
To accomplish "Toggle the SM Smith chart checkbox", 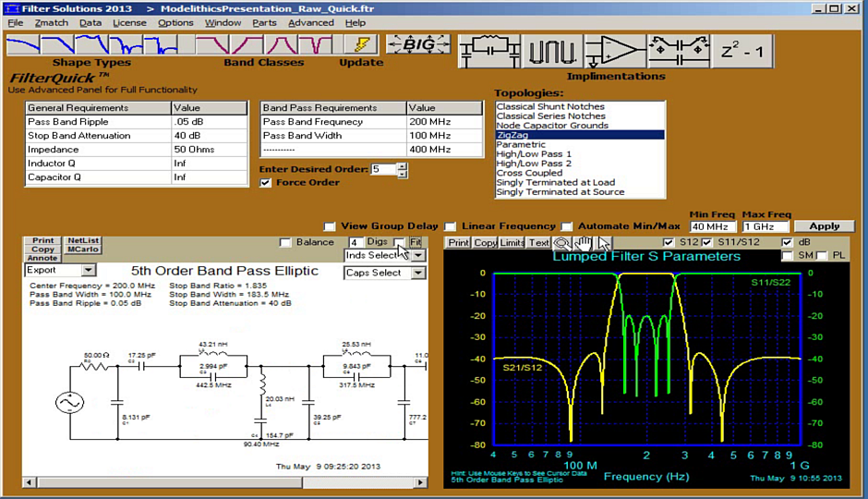I will [787, 255].
